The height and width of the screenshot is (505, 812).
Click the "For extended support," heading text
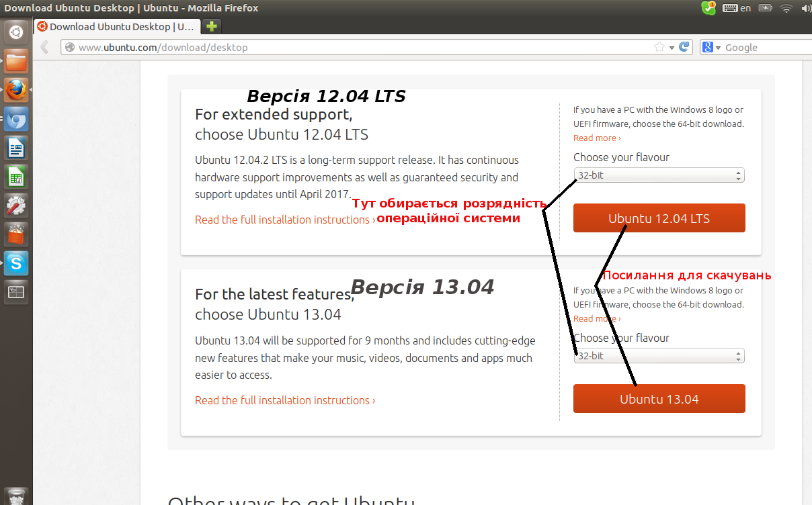pyautogui.click(x=274, y=114)
